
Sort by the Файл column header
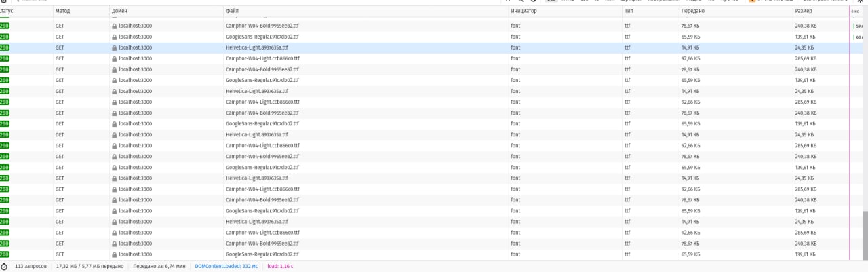pos(366,11)
